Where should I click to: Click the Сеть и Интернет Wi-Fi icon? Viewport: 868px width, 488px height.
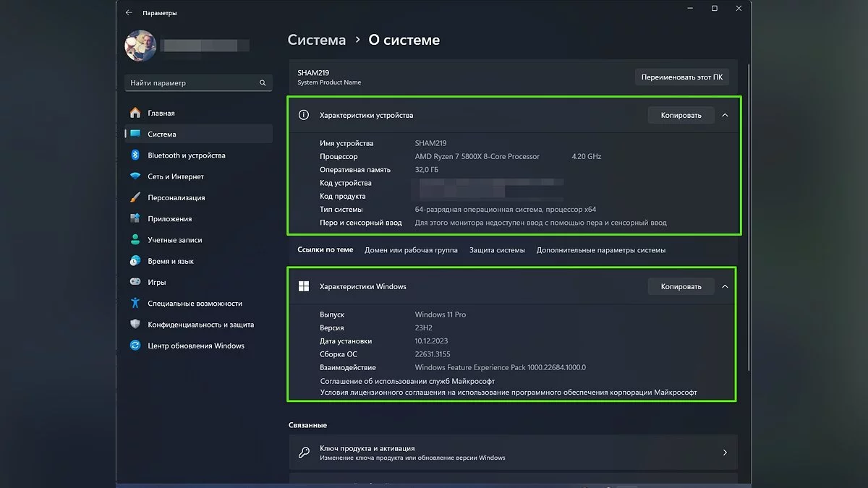tap(135, 176)
